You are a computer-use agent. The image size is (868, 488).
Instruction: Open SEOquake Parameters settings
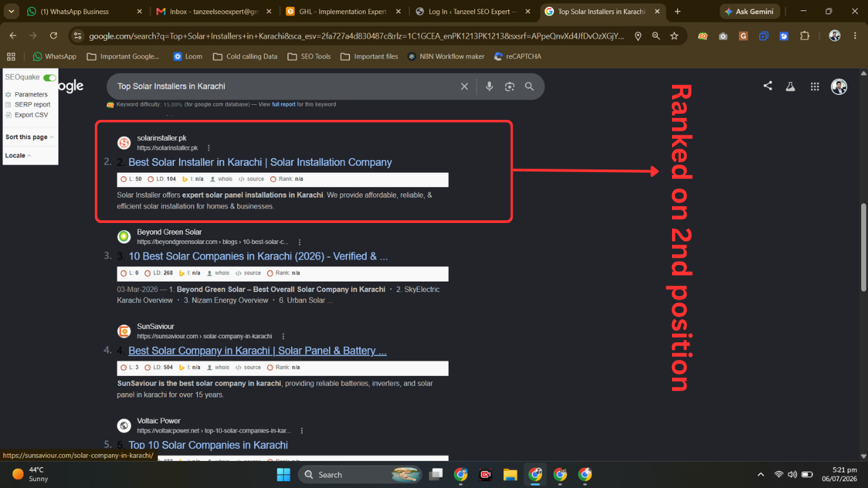tap(31, 94)
